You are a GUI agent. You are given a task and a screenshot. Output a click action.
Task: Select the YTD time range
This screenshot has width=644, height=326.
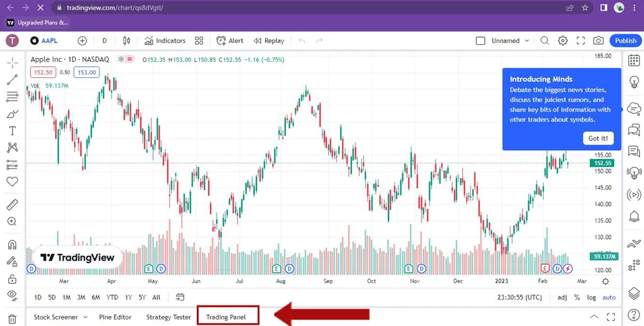112,297
